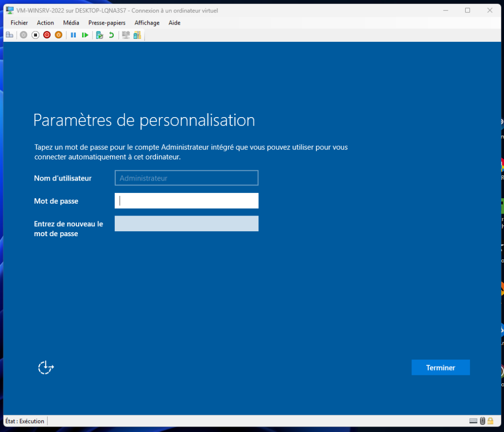Screen dimensions: 504x432
Task: Open the Fichier menu
Action: [x=19, y=23]
